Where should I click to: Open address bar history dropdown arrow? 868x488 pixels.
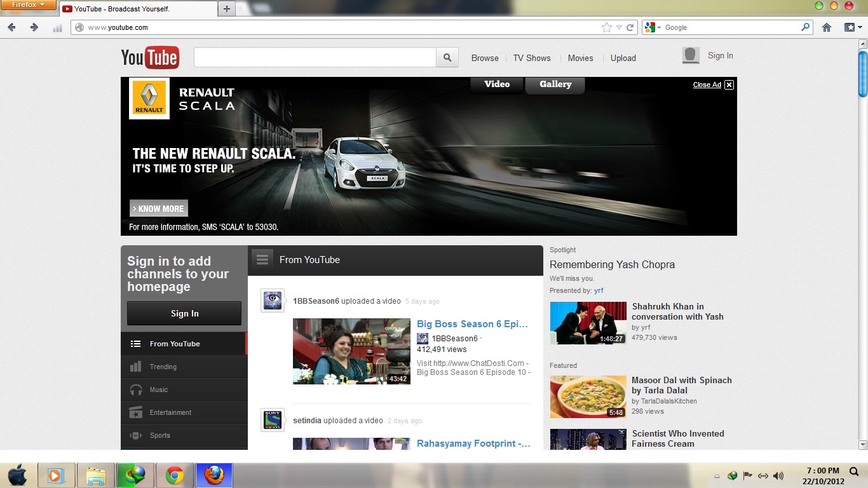tap(619, 27)
